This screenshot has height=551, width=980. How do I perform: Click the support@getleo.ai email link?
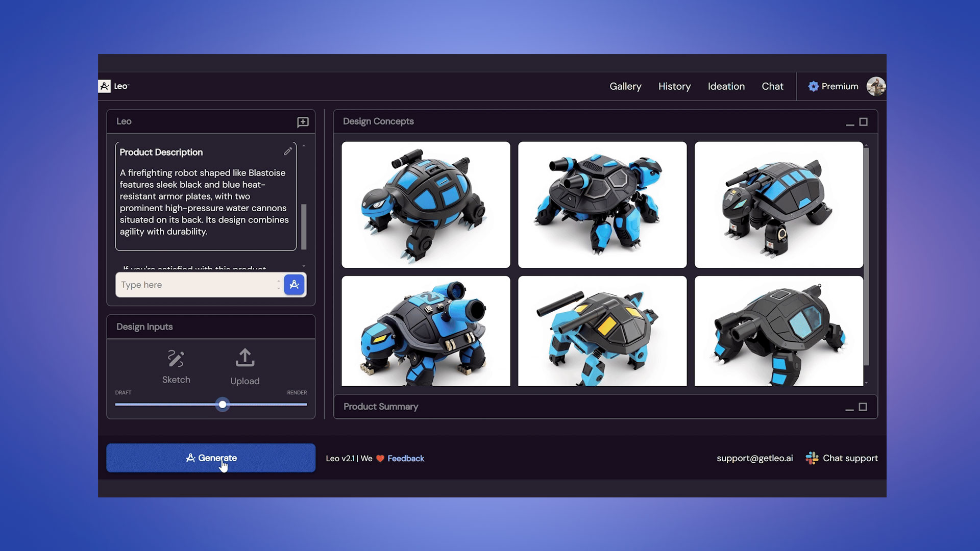click(754, 458)
